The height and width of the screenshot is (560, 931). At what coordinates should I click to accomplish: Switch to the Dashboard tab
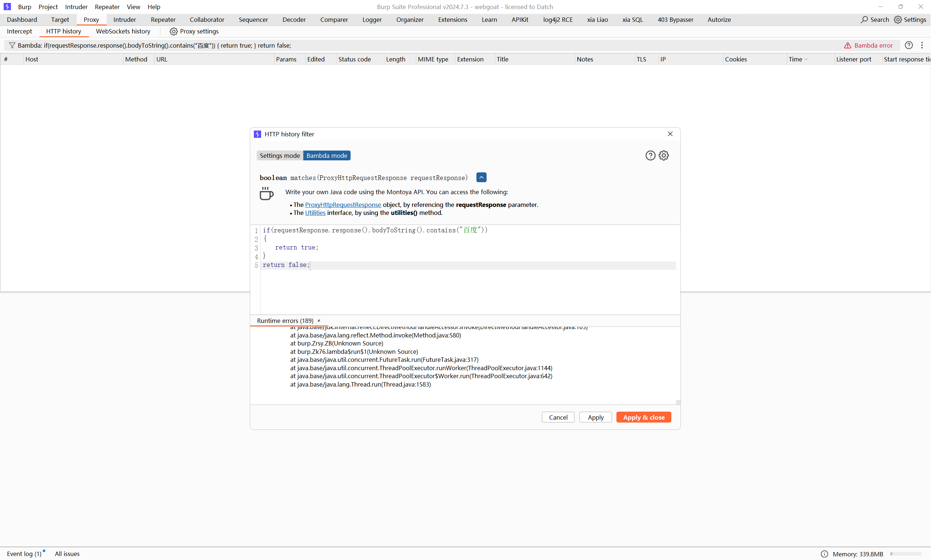coord(22,20)
